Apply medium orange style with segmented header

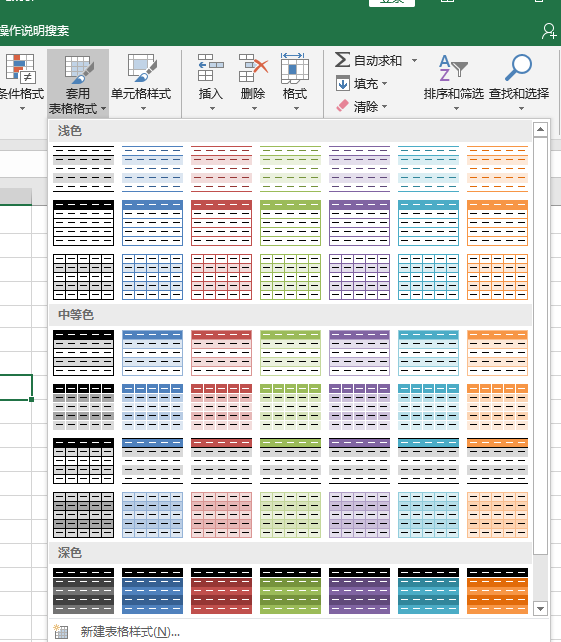pyautogui.click(x=498, y=407)
